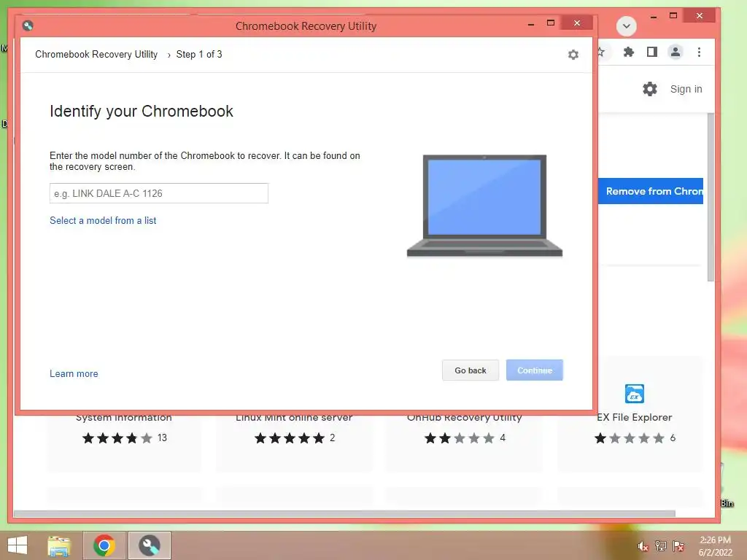Open Windows Start button
The width and height of the screenshot is (747, 560).
(x=18, y=545)
